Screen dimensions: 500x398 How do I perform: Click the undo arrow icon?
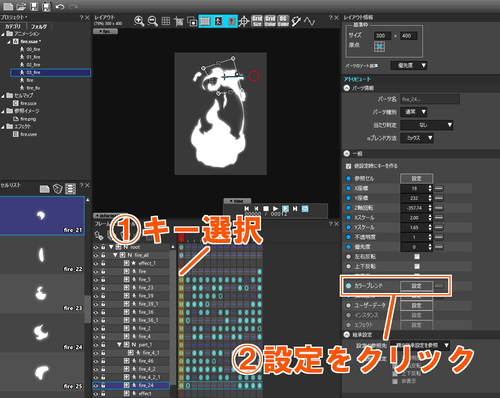click(x=60, y=6)
